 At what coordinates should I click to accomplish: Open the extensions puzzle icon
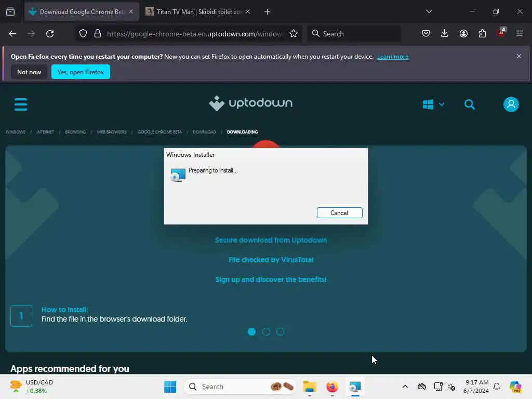482,34
